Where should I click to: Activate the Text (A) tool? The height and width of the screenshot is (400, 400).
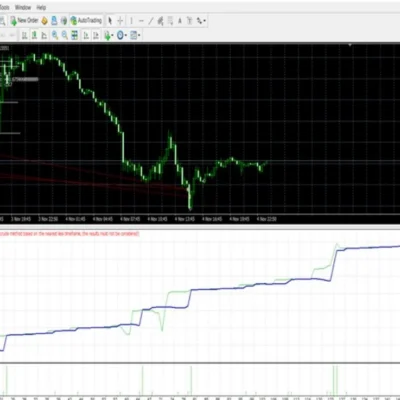[x=180, y=21]
